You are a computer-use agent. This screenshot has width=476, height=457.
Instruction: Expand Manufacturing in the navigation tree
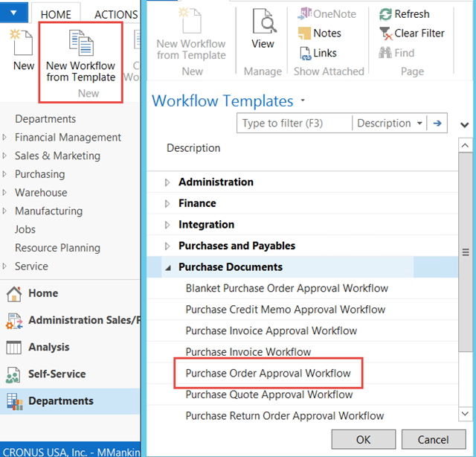(x=4, y=211)
